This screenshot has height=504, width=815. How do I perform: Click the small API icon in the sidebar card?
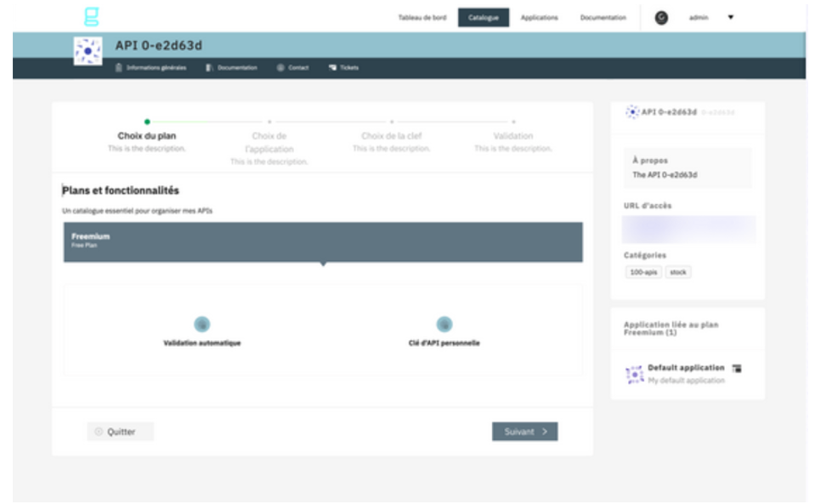point(631,112)
